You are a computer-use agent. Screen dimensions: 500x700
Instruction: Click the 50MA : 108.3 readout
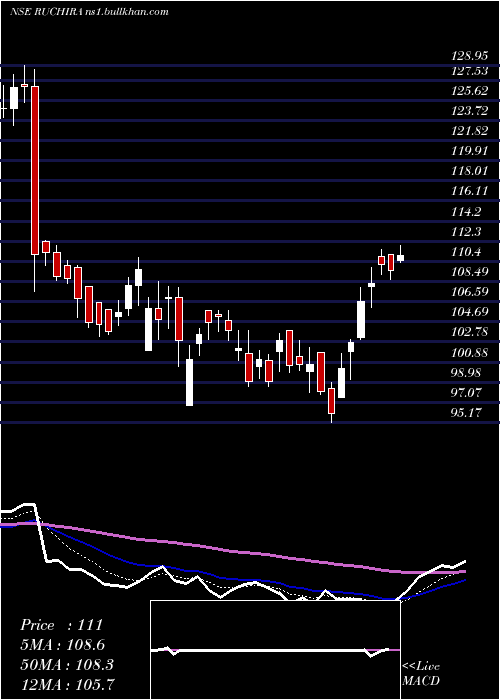pyautogui.click(x=67, y=665)
